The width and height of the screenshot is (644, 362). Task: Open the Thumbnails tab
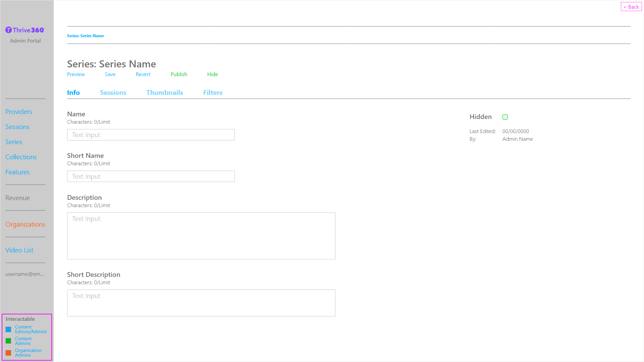click(164, 93)
